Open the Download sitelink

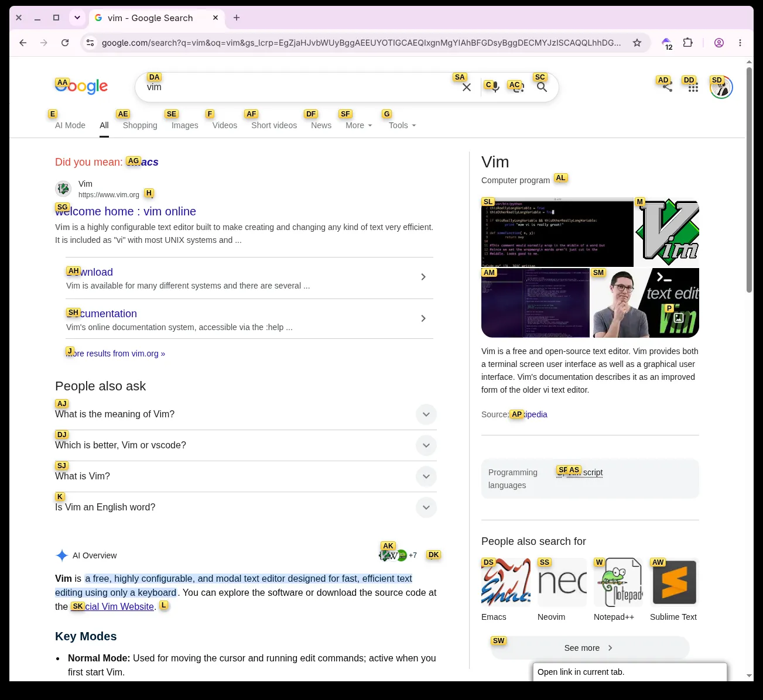point(90,272)
